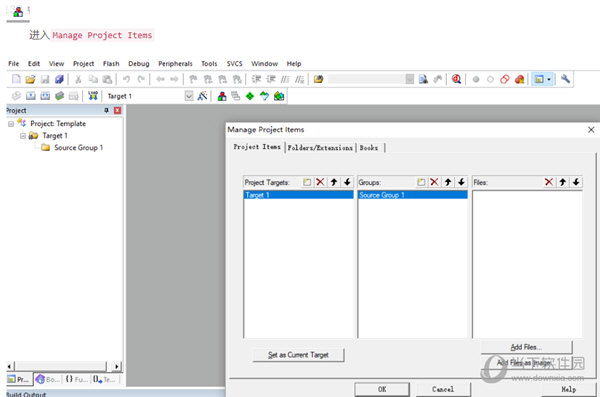Open the Flash menu

click(x=111, y=64)
